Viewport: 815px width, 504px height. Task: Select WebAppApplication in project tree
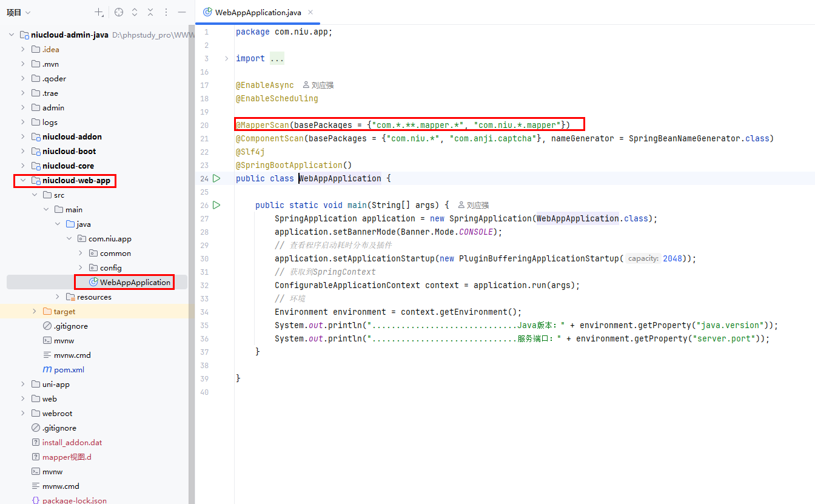(135, 282)
